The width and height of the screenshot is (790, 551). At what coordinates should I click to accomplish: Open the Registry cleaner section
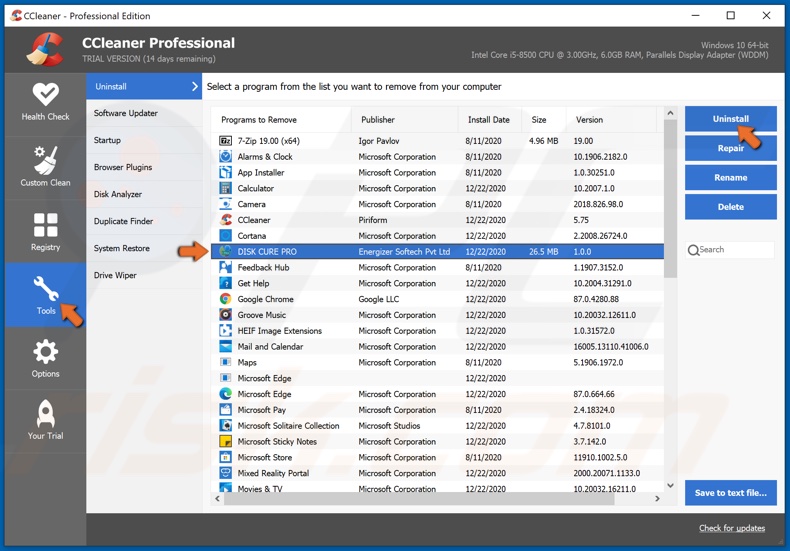[x=45, y=231]
